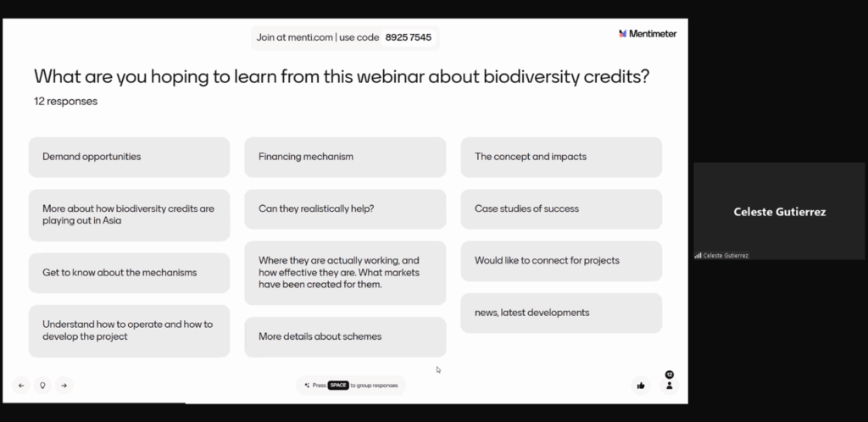Click the Mentimeter logo
This screenshot has height=422, width=868.
coord(648,34)
